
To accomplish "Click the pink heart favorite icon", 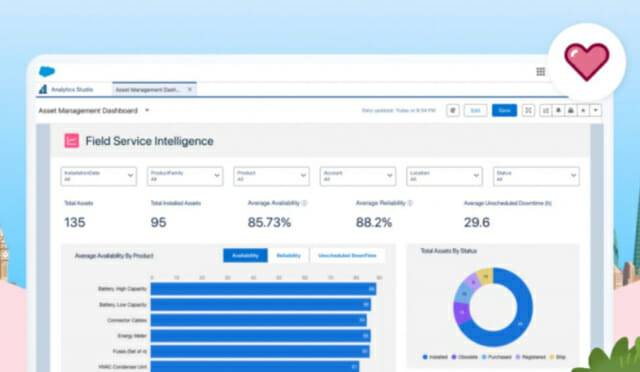I will 587,62.
